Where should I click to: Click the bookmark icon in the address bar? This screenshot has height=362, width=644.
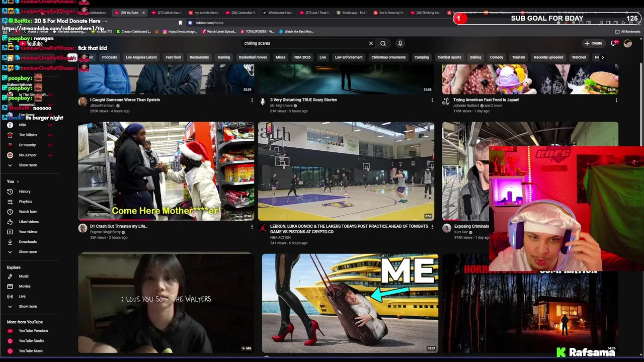(180, 23)
